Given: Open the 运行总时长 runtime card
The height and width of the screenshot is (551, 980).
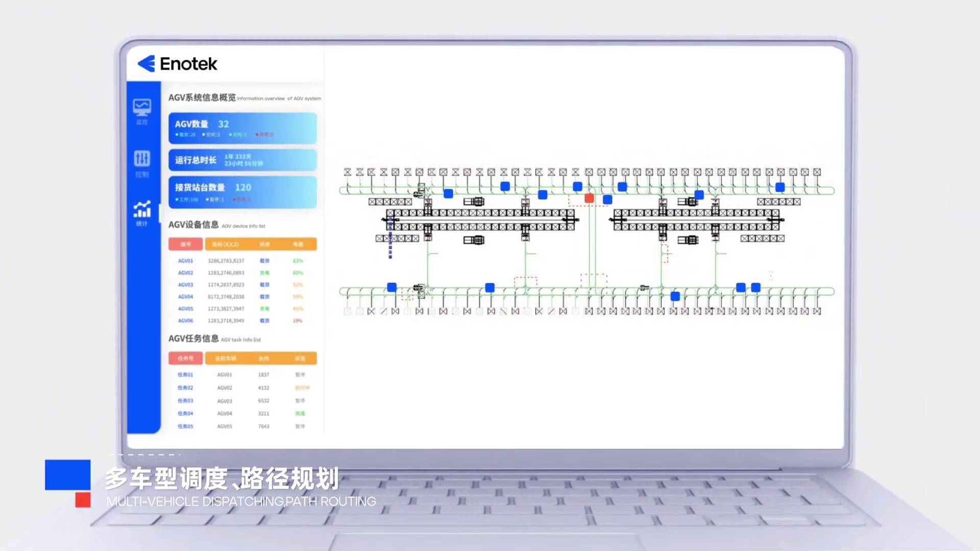Looking at the screenshot, I should (x=242, y=160).
